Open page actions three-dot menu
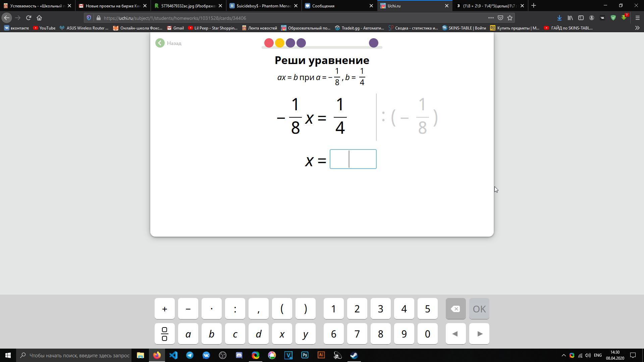Screen dimensions: 644x362 pos(491,18)
